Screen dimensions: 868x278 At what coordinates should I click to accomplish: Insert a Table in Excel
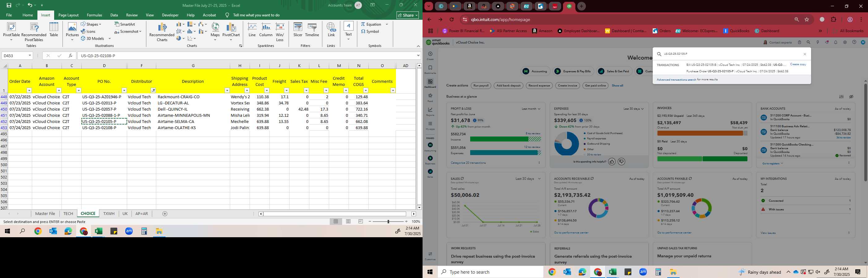pyautogui.click(x=54, y=30)
